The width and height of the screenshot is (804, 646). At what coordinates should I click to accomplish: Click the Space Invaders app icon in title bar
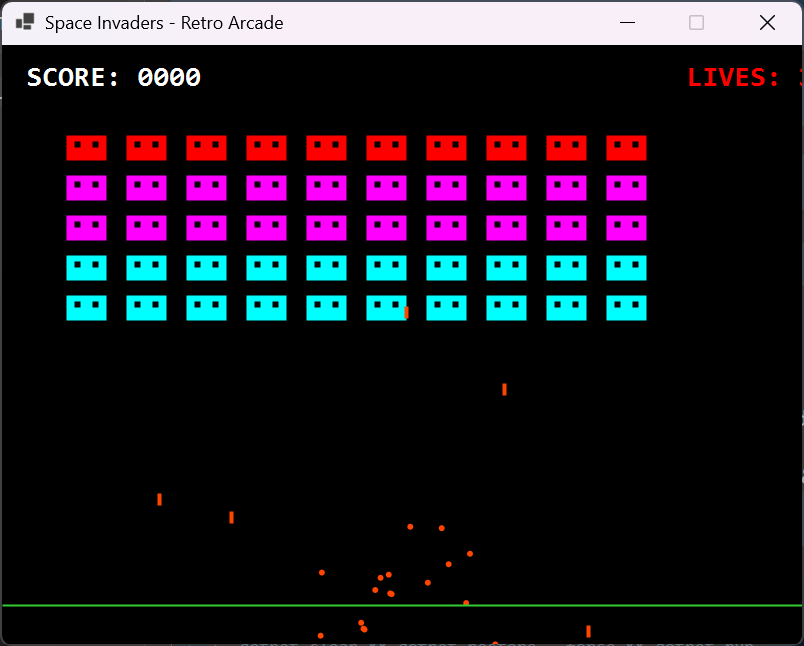(x=25, y=22)
